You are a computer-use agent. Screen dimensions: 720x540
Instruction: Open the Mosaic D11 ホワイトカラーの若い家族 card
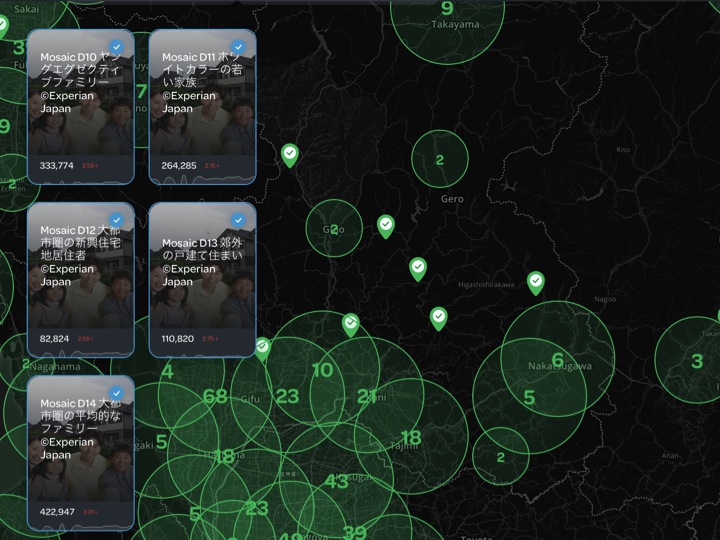[x=202, y=107]
